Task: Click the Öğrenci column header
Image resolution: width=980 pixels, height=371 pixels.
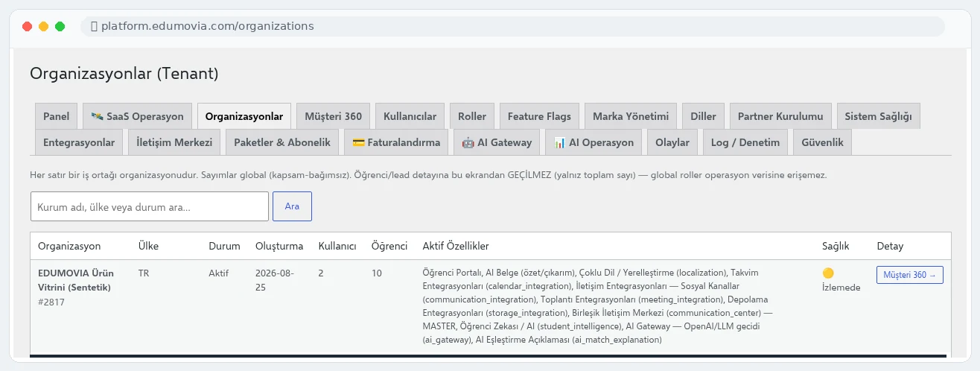Action: [389, 246]
